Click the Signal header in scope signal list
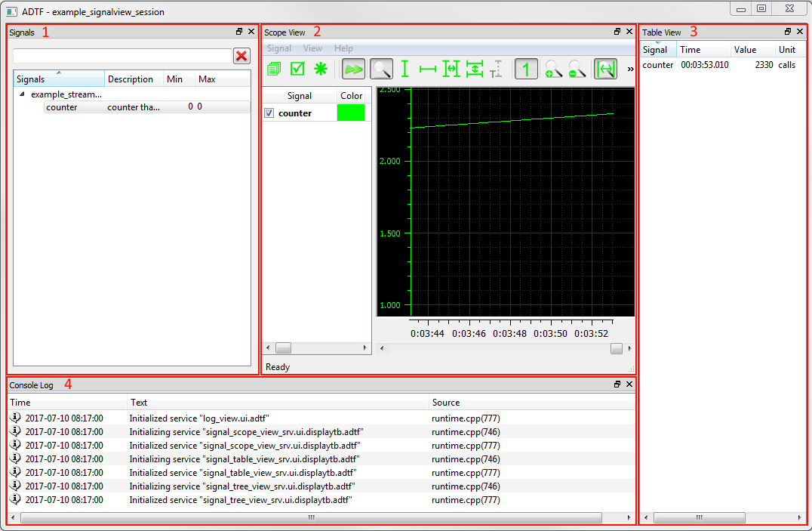812x531 pixels. [300, 96]
